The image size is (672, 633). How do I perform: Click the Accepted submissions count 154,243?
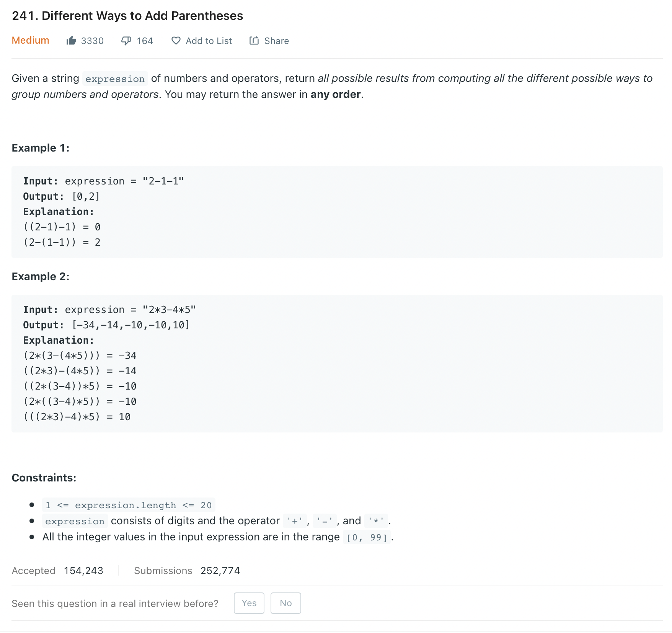tap(83, 570)
